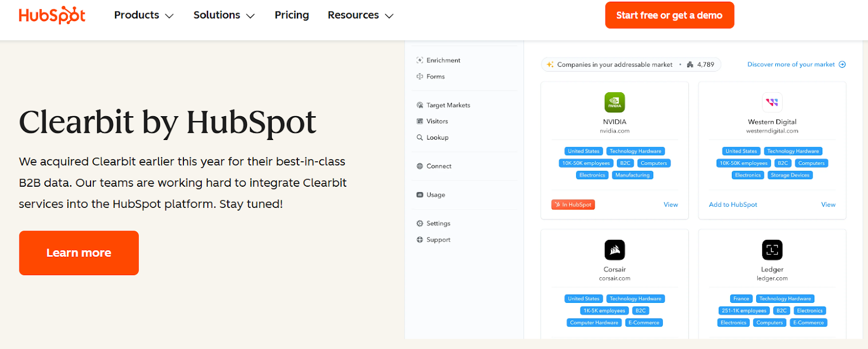The width and height of the screenshot is (868, 349).
Task: Expand the Resources dropdown menu
Action: tap(360, 15)
